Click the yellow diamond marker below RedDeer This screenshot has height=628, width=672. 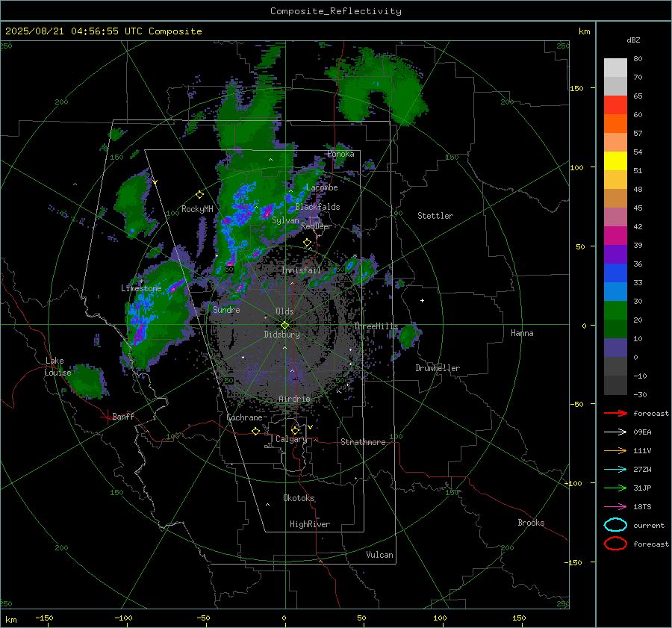click(x=307, y=243)
